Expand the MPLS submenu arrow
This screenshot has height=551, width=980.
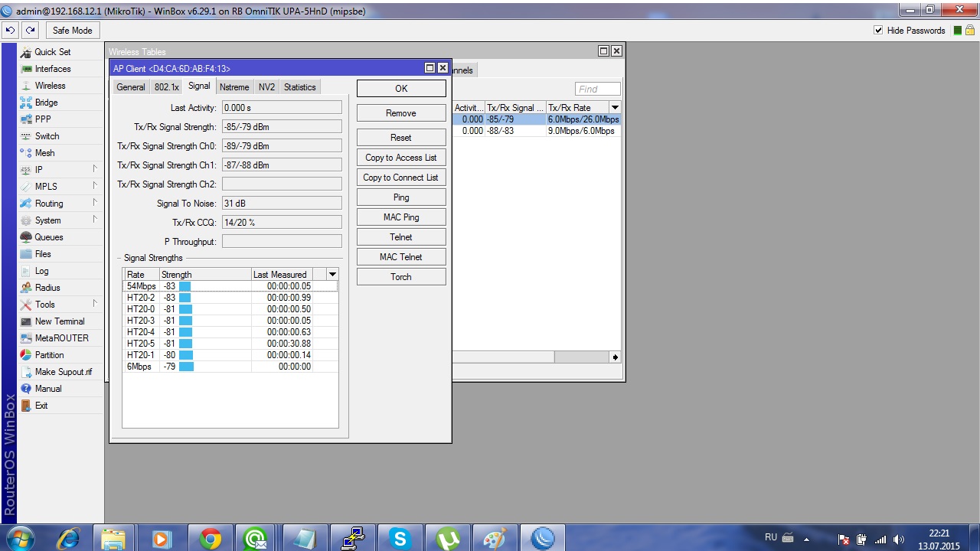(95, 186)
